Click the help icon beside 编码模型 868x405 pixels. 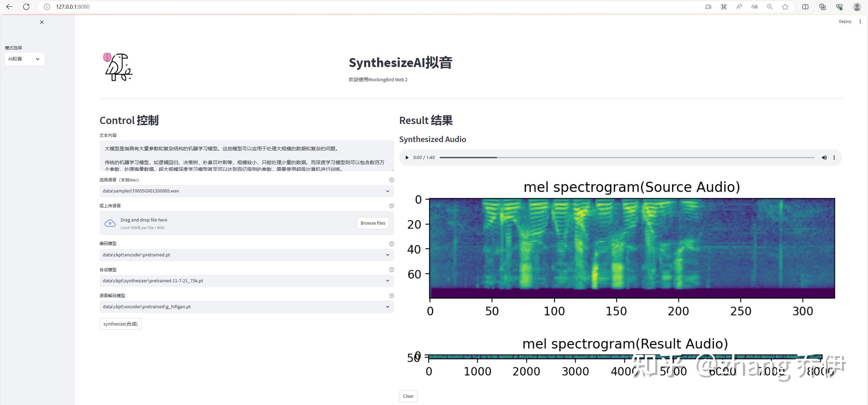pyautogui.click(x=391, y=244)
